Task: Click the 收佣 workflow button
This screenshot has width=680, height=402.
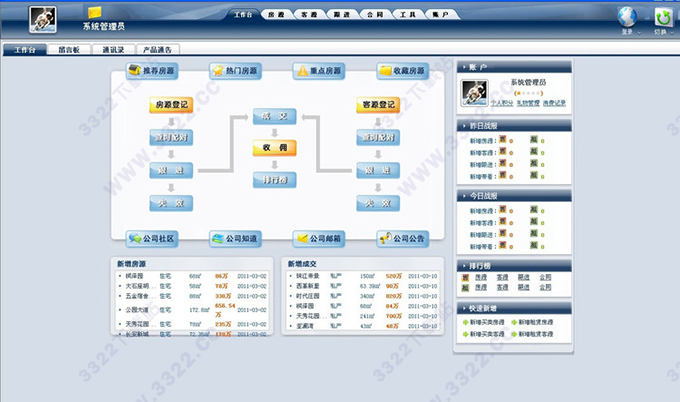Action: click(x=275, y=148)
